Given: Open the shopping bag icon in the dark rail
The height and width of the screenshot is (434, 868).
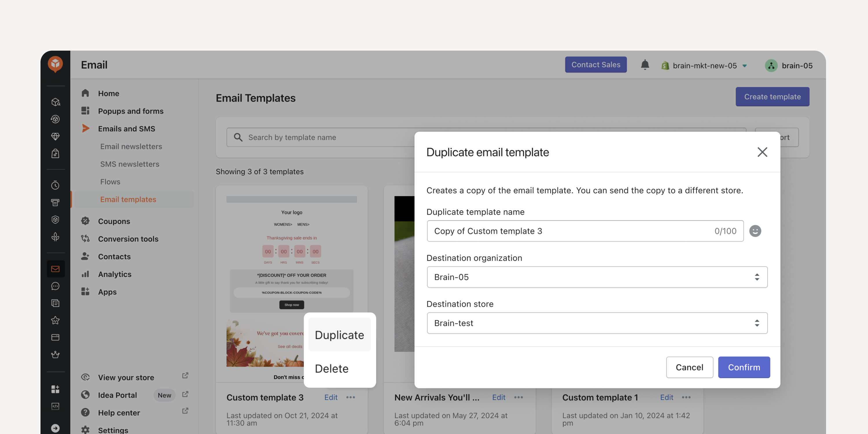Looking at the screenshot, I should pos(55,154).
